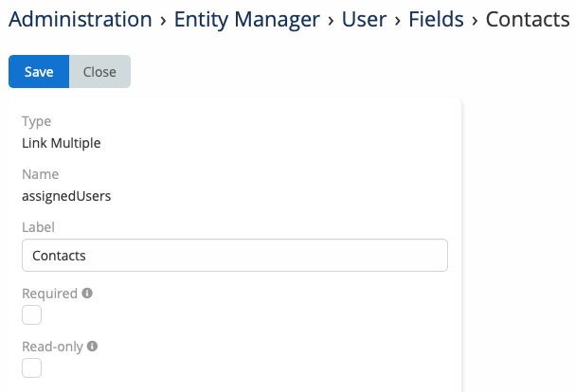The height and width of the screenshot is (392, 575).
Task: Focus the Label text input
Action: [234, 256]
